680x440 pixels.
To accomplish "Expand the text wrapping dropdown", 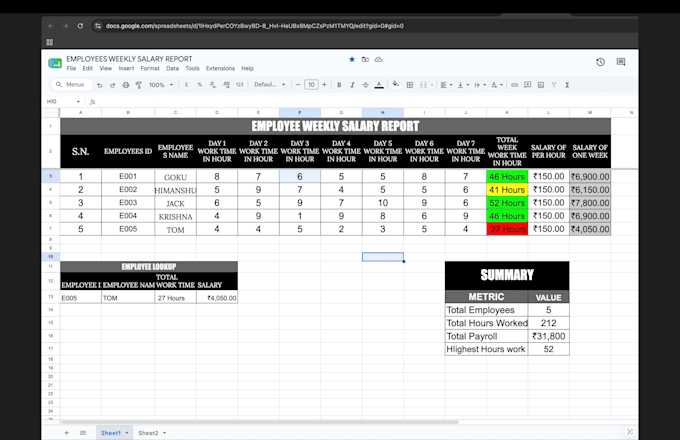I will coord(484,85).
